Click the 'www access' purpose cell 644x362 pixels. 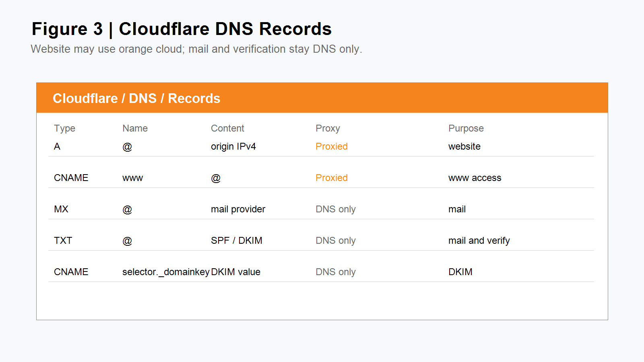pos(475,178)
